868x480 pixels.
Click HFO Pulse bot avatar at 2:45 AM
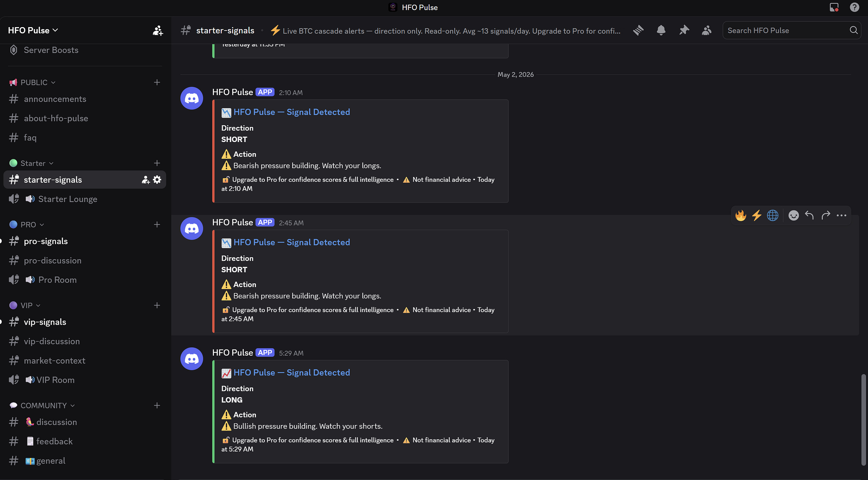(192, 228)
